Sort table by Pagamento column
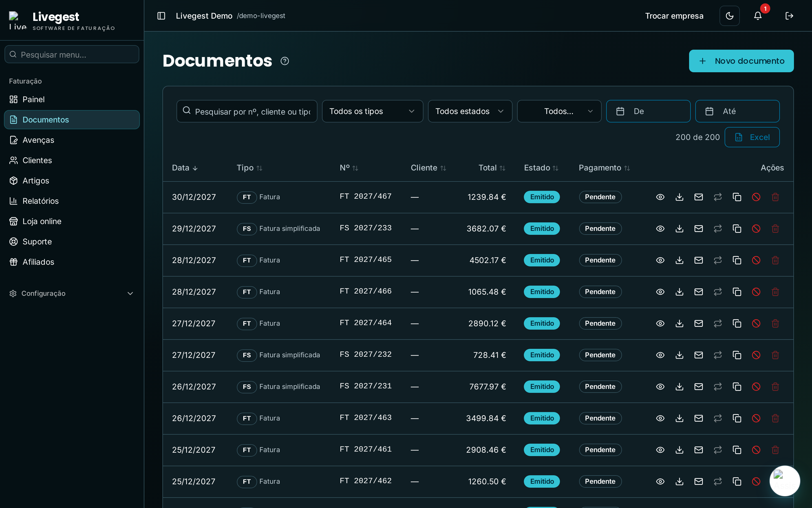 pyautogui.click(x=604, y=168)
